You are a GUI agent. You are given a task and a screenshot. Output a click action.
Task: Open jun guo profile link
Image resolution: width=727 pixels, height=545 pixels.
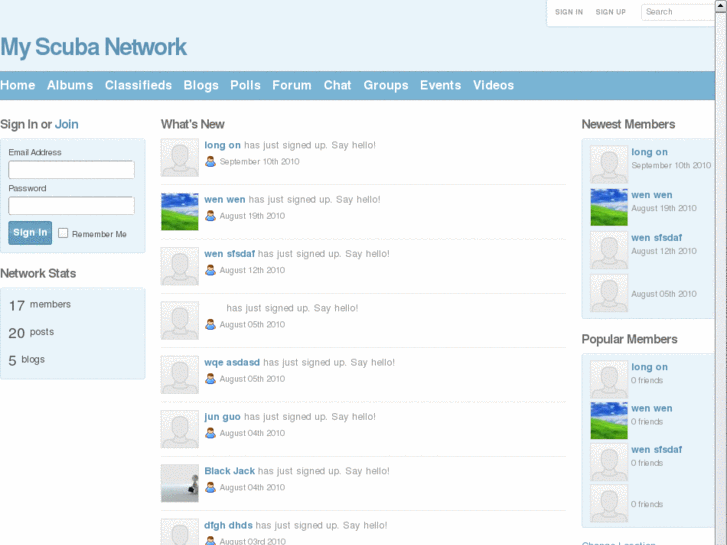pos(223,417)
